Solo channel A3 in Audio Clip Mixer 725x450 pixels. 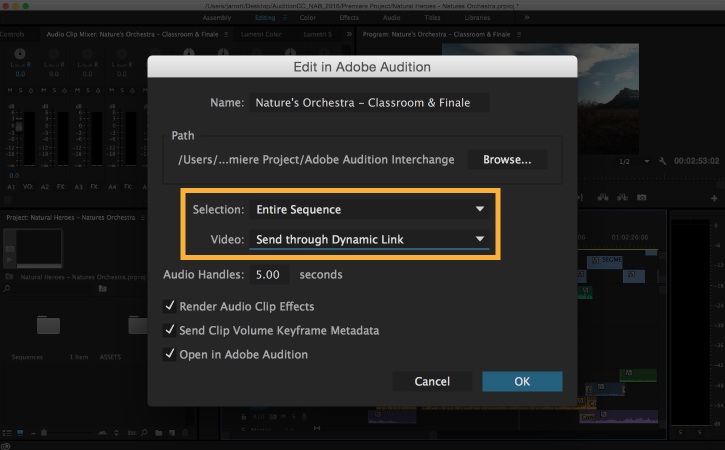(88, 91)
